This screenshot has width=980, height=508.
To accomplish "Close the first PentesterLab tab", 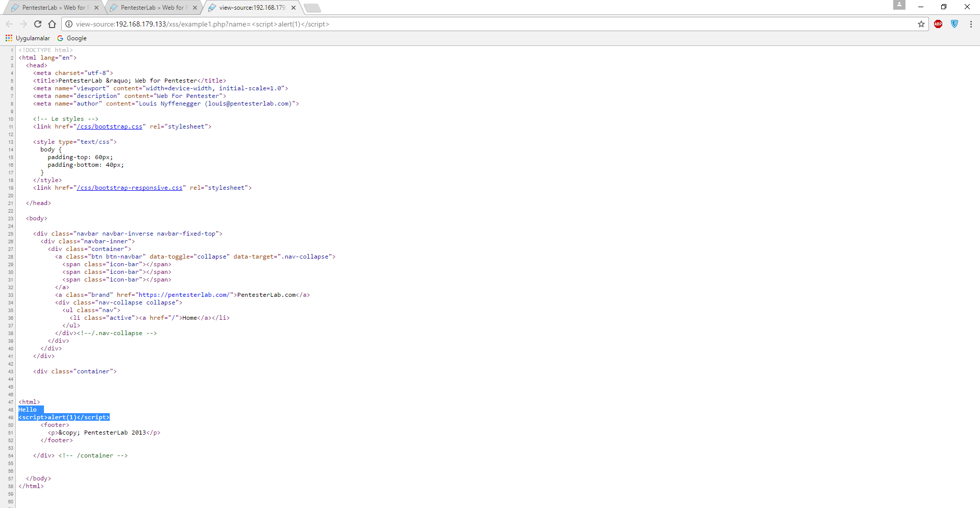I will pyautogui.click(x=96, y=8).
